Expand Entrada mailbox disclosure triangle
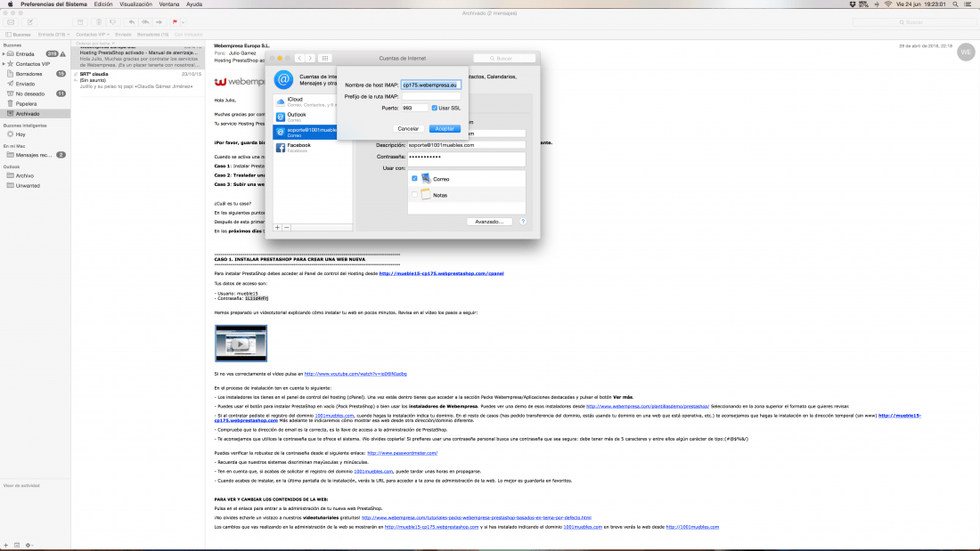The height and width of the screenshot is (551, 980). (4, 54)
